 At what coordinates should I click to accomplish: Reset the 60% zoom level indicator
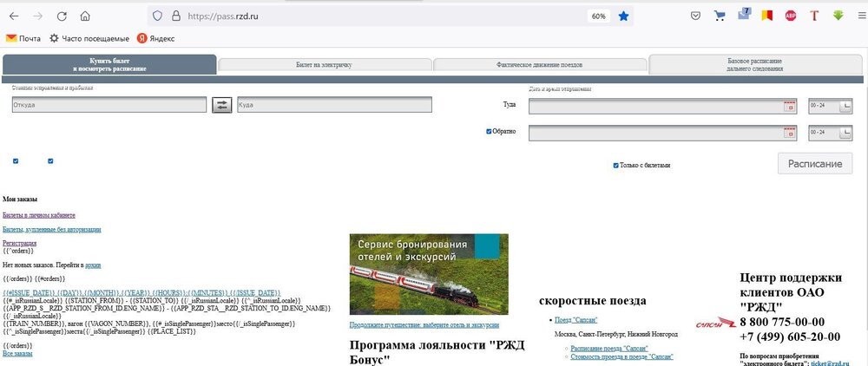[x=598, y=16]
